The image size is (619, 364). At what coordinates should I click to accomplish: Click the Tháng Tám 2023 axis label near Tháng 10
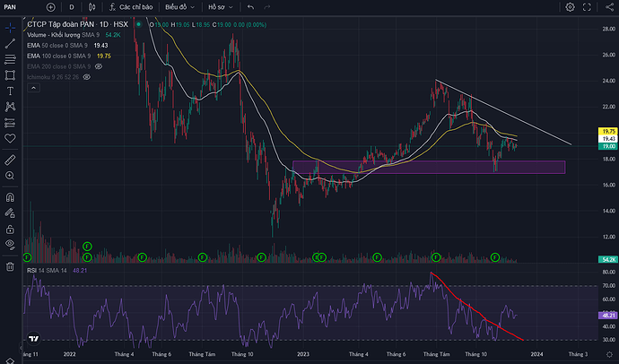click(x=436, y=354)
